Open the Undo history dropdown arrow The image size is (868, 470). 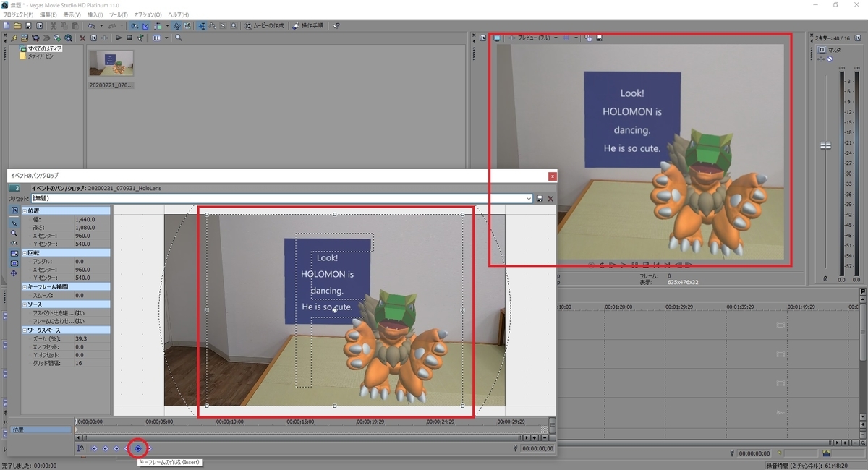coord(101,25)
